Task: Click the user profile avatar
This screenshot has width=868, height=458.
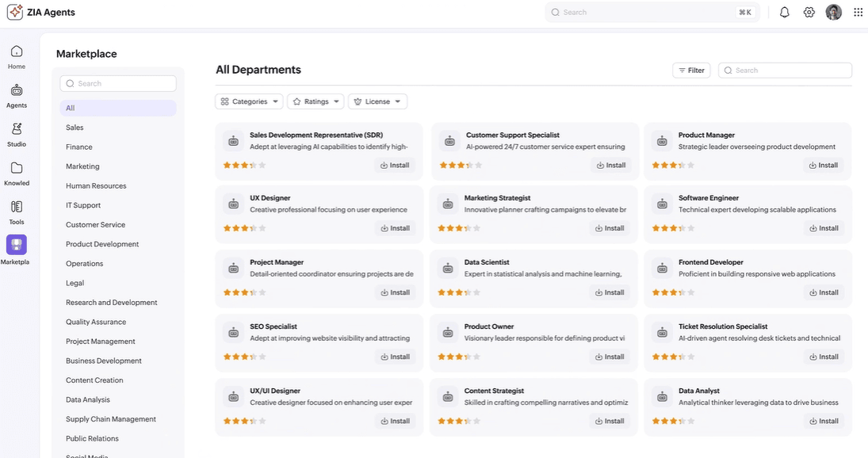Action: [833, 13]
